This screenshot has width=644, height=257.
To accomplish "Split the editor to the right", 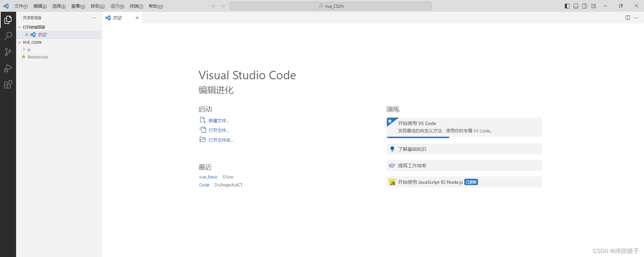I will (x=628, y=18).
